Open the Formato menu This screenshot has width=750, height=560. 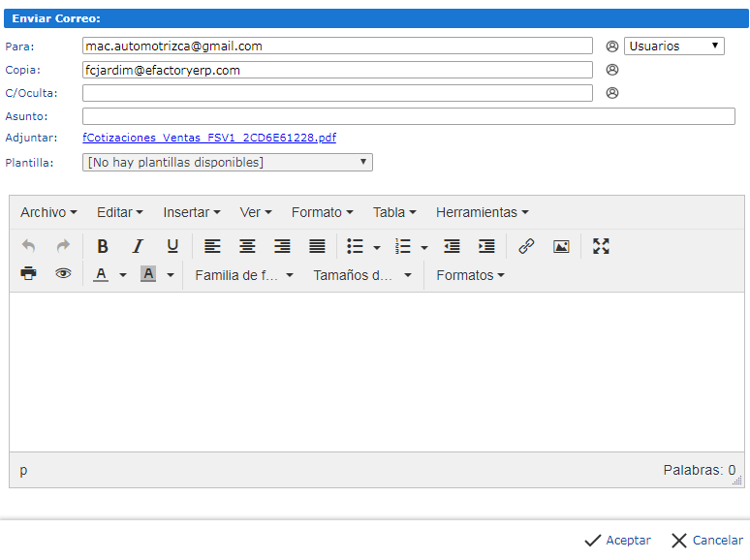(x=322, y=212)
